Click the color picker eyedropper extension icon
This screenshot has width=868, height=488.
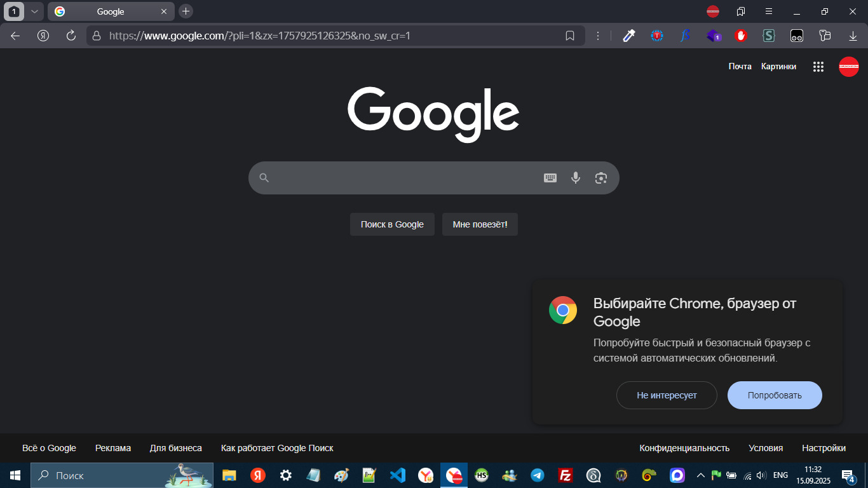pyautogui.click(x=628, y=36)
